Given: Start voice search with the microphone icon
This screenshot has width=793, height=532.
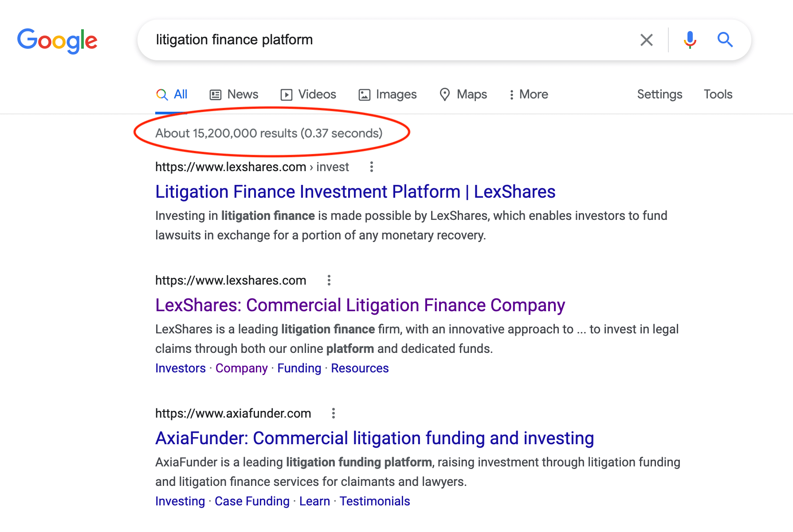Looking at the screenshot, I should [x=690, y=40].
